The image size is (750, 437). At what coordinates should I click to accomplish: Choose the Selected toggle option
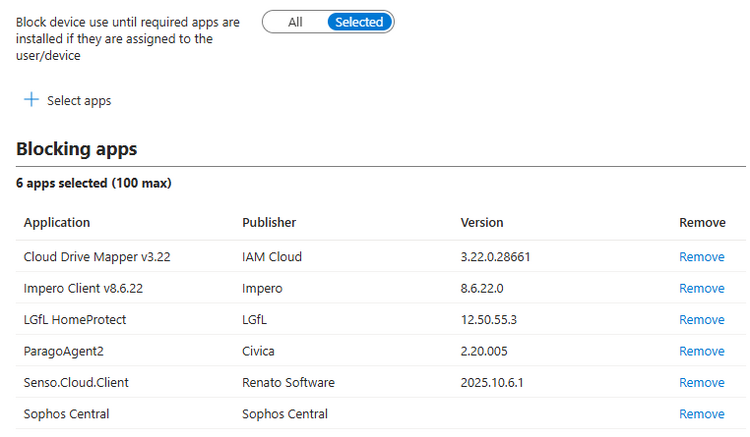(359, 22)
